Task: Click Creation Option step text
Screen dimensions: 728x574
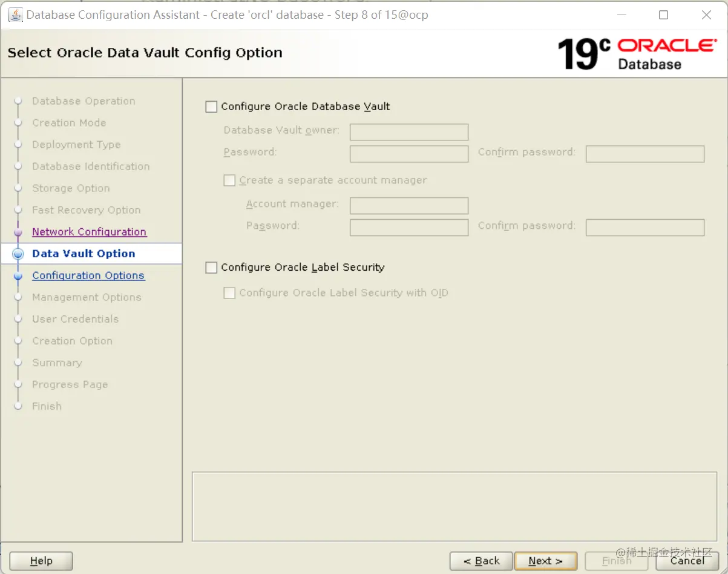Action: coord(72,341)
